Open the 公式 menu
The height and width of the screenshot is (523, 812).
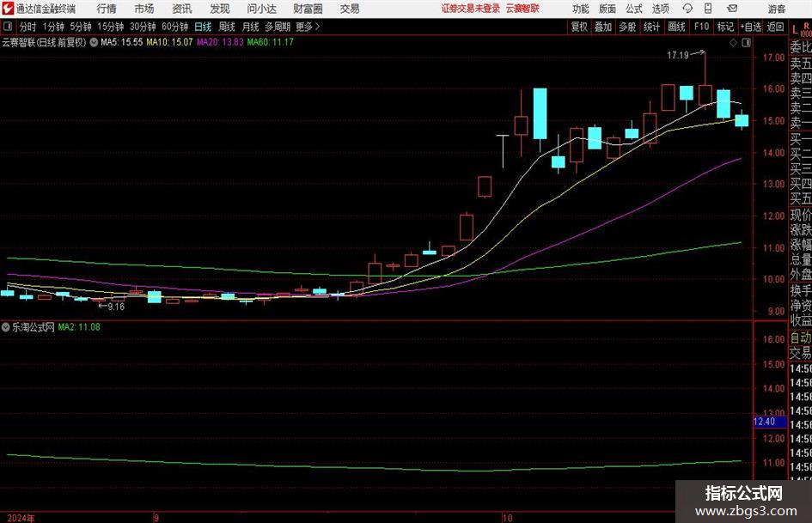click(x=634, y=9)
